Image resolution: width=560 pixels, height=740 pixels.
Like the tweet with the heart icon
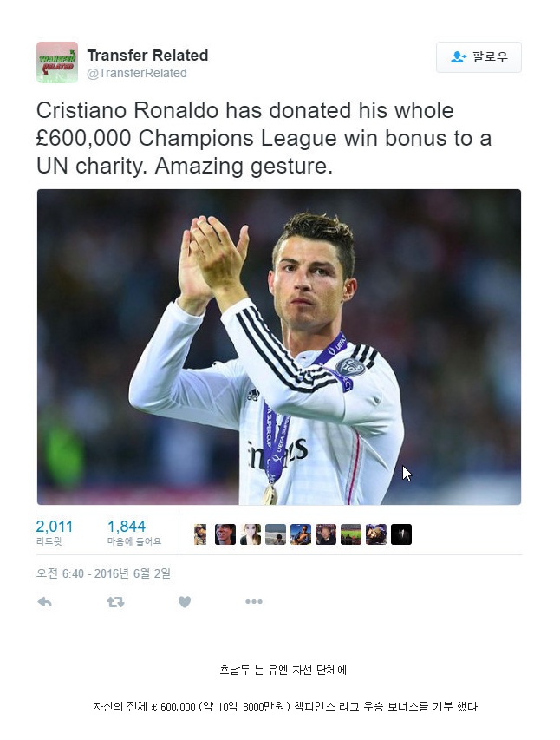click(x=185, y=602)
